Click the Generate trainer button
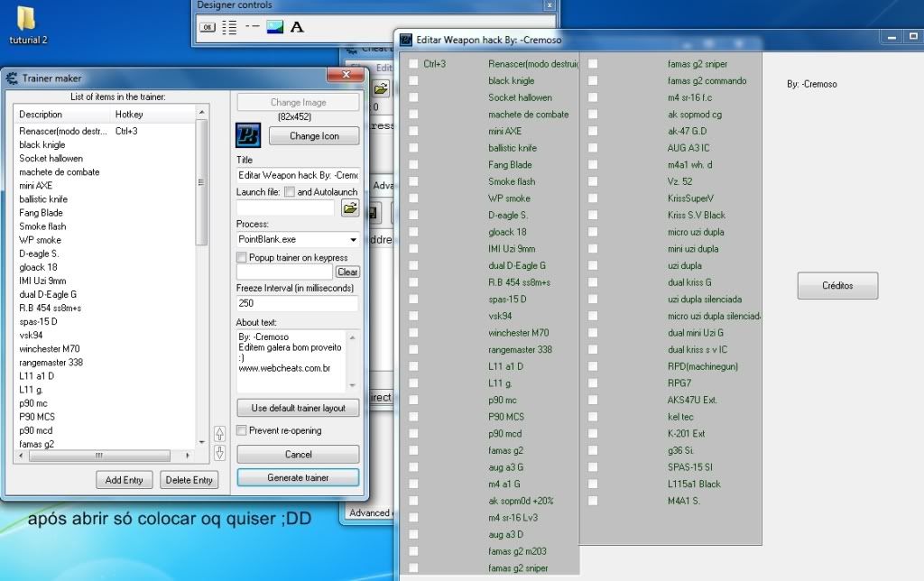The image size is (924, 581). pos(298,477)
